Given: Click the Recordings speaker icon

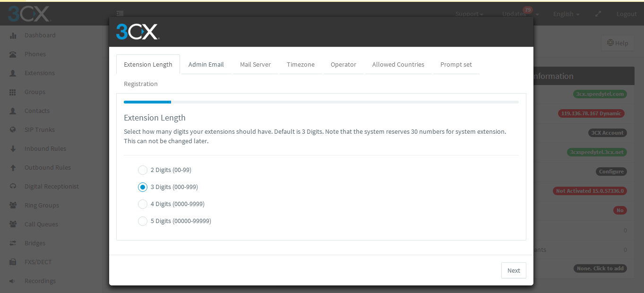Looking at the screenshot, I should (x=13, y=281).
